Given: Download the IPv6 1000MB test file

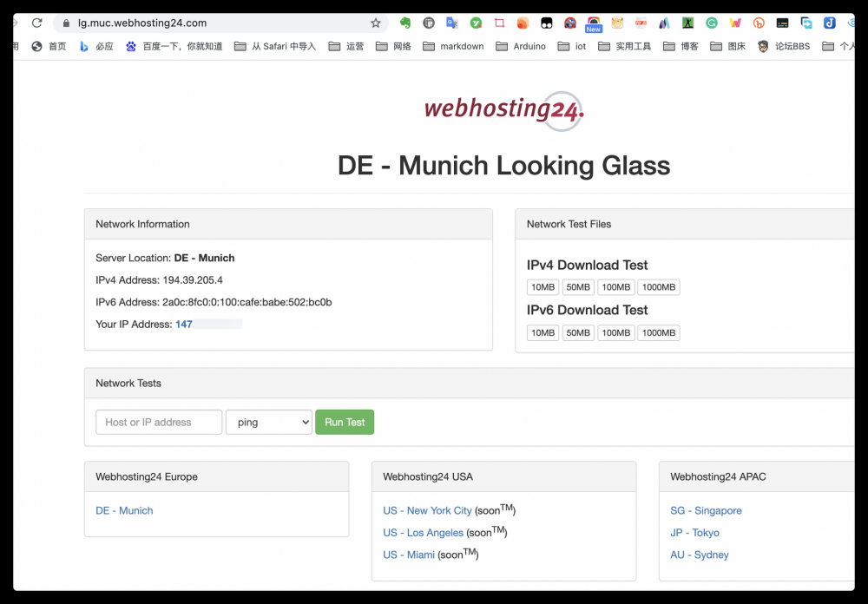Looking at the screenshot, I should click(x=658, y=333).
